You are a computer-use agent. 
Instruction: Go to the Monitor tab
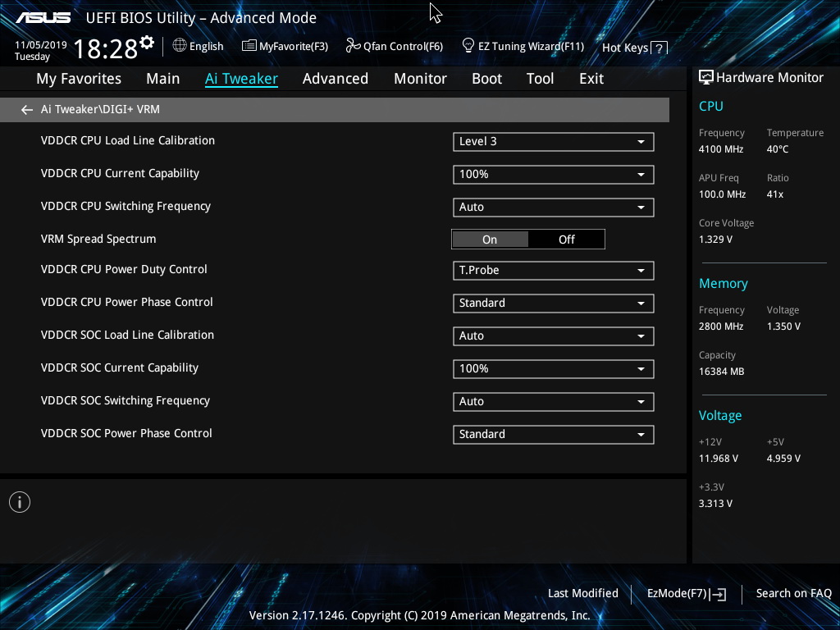point(420,79)
